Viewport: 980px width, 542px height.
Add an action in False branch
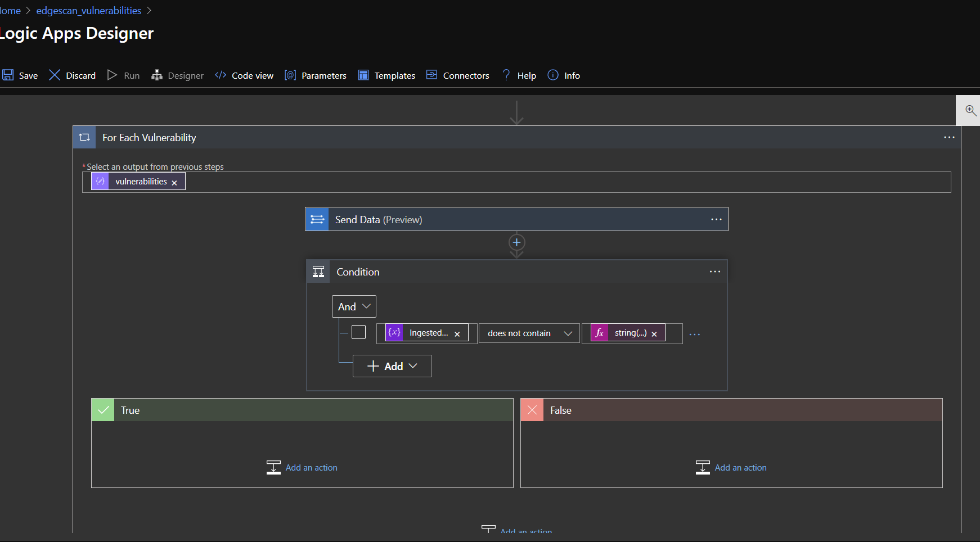[731, 467]
